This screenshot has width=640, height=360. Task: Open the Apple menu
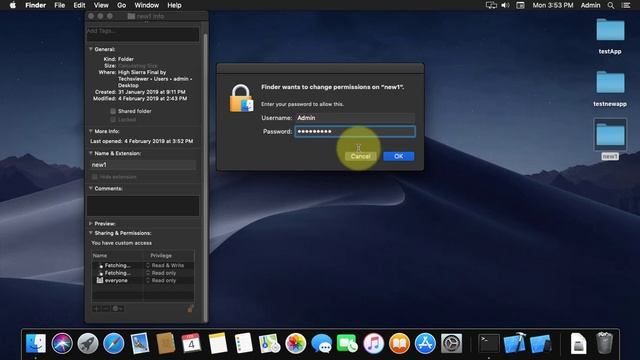click(x=13, y=5)
